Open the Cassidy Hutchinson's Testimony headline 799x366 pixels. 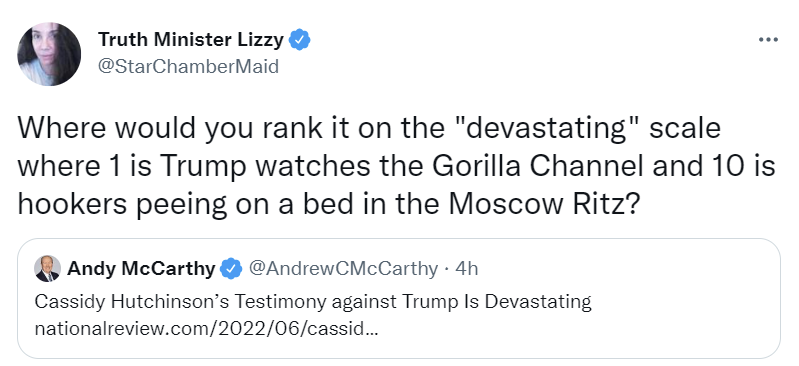[x=313, y=302]
